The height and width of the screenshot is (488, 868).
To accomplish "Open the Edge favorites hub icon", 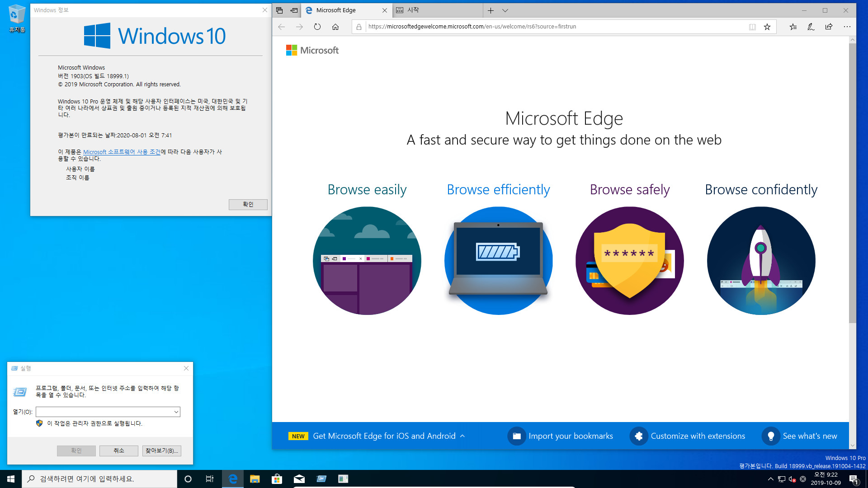I will (x=793, y=27).
